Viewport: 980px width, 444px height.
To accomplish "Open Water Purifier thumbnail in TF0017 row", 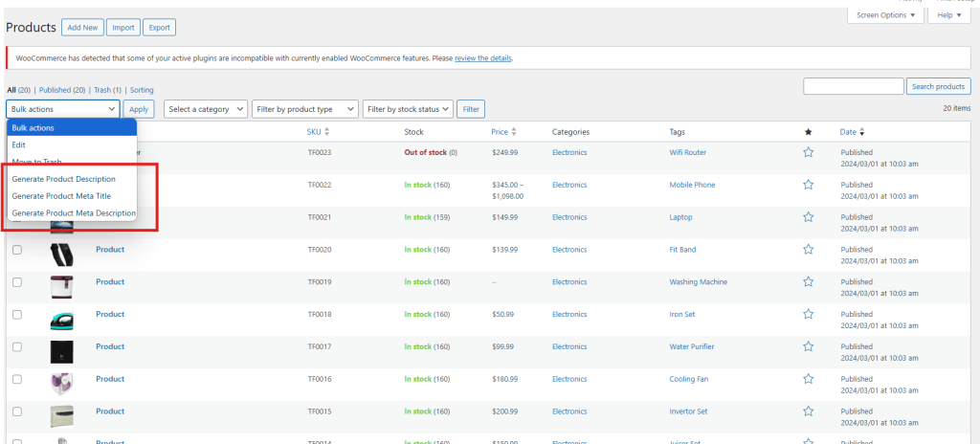I will tap(62, 352).
